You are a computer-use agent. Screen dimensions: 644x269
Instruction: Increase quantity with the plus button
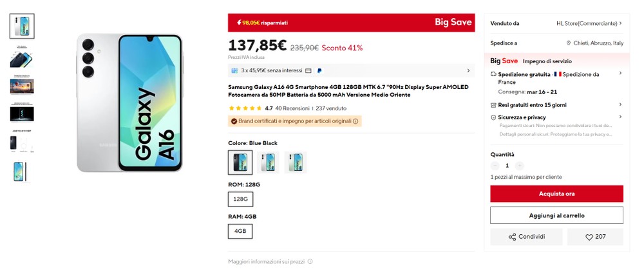[520, 166]
